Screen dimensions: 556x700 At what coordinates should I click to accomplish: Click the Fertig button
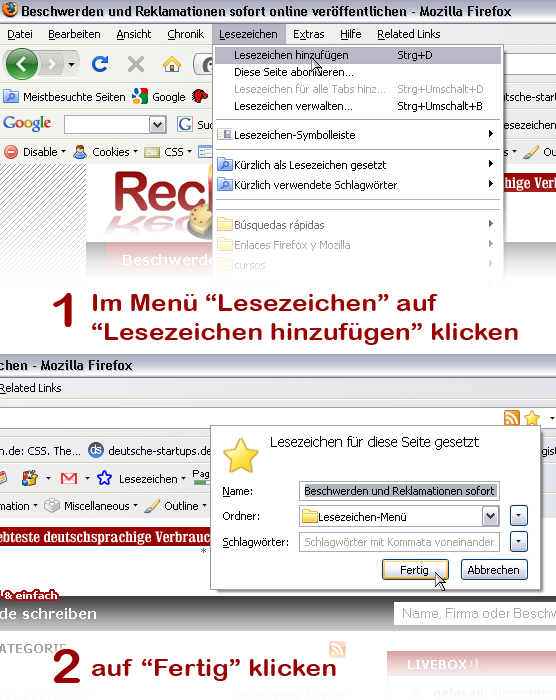pyautogui.click(x=415, y=570)
